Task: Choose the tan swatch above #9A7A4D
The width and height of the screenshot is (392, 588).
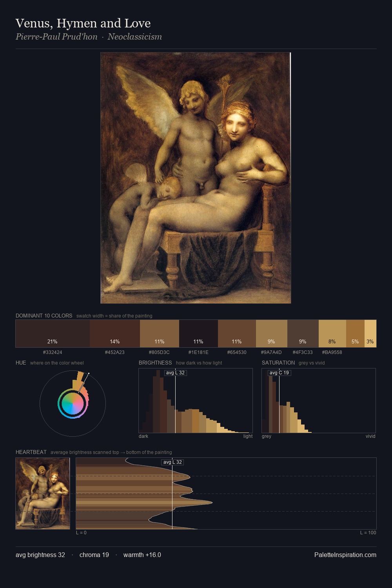Action: coord(272,334)
